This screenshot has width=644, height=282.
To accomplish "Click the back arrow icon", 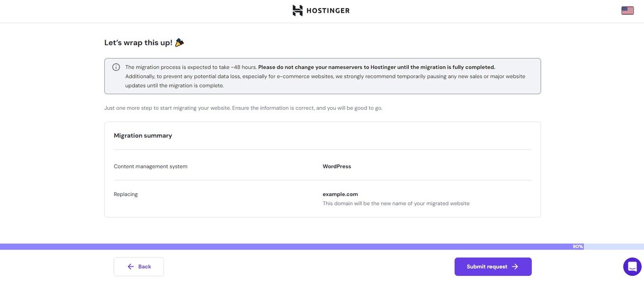I will pyautogui.click(x=131, y=266).
